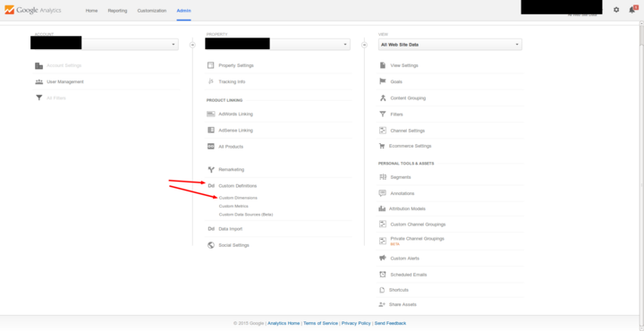
Task: Open the settings gear icon
Action: click(616, 10)
